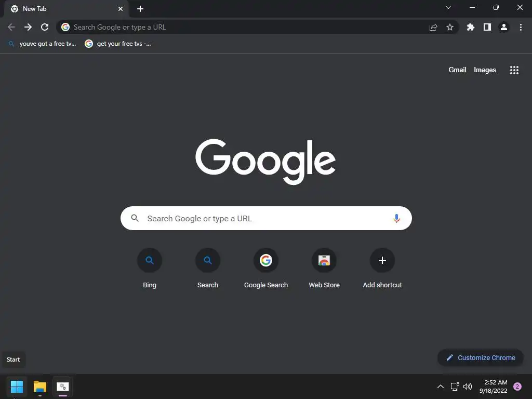532x399 pixels.
Task: Open the notification count badge
Action: point(517,387)
